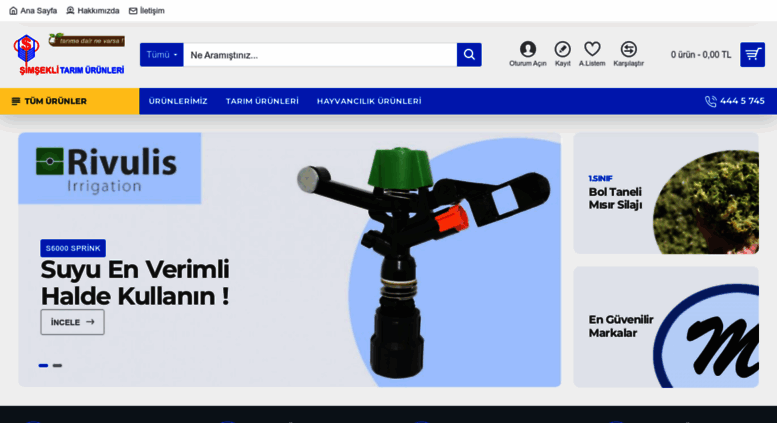
Task: Open the HAYVANCILIK ÜRÜNLERİ menu item
Action: [369, 101]
